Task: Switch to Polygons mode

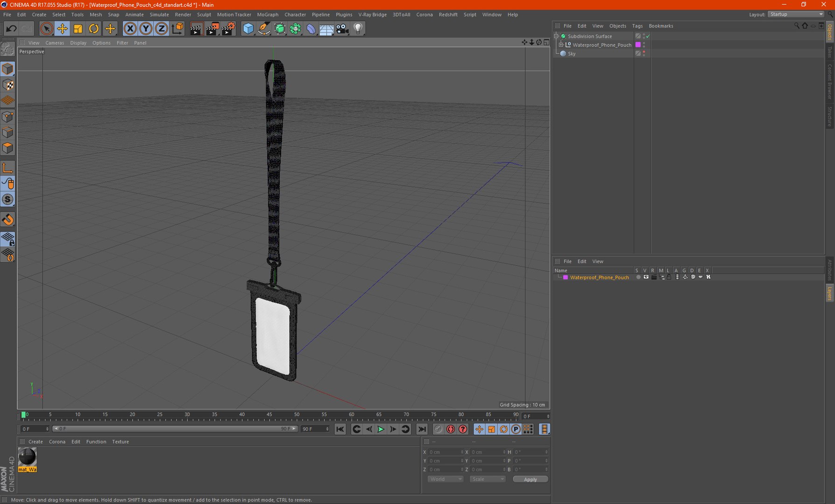Action: 8,148
